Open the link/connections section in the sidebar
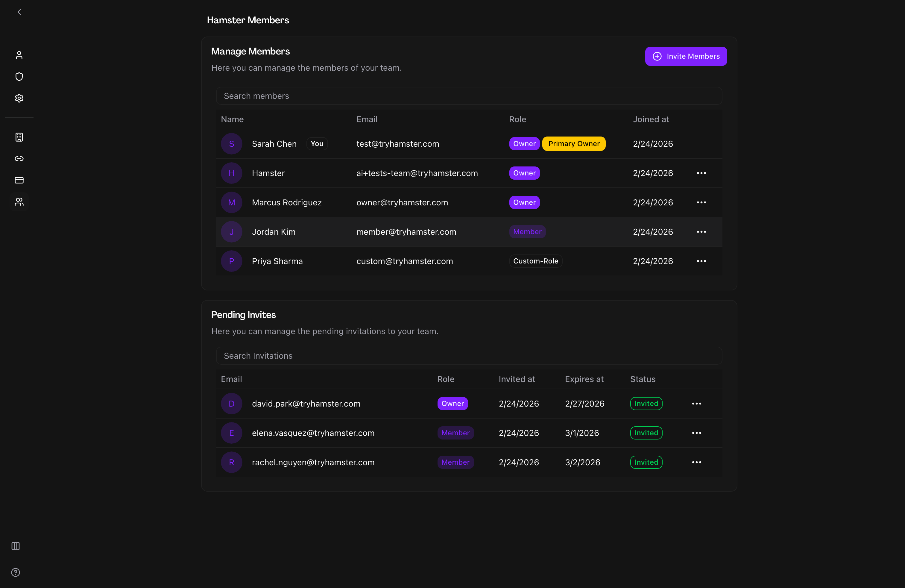Screen dimensions: 905x588 (x=19, y=159)
